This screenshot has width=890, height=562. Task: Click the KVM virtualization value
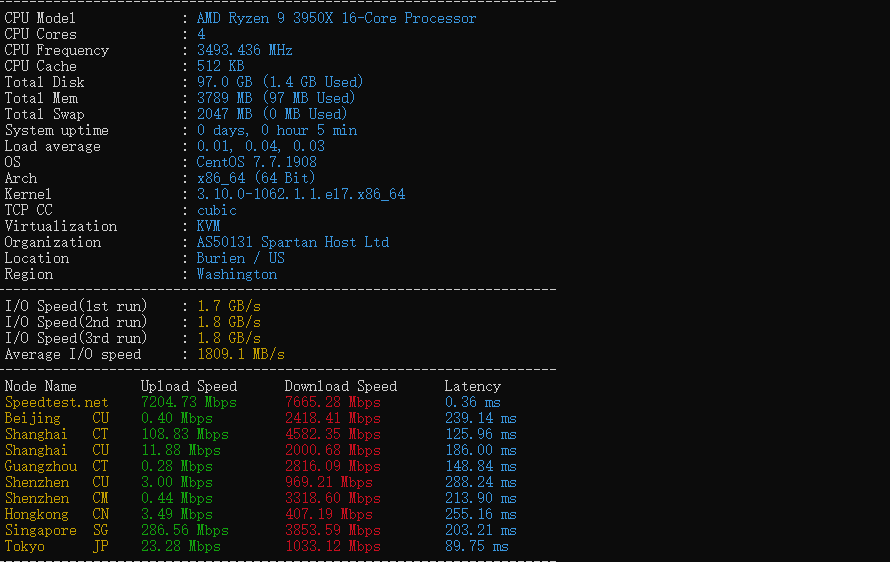[x=208, y=226]
